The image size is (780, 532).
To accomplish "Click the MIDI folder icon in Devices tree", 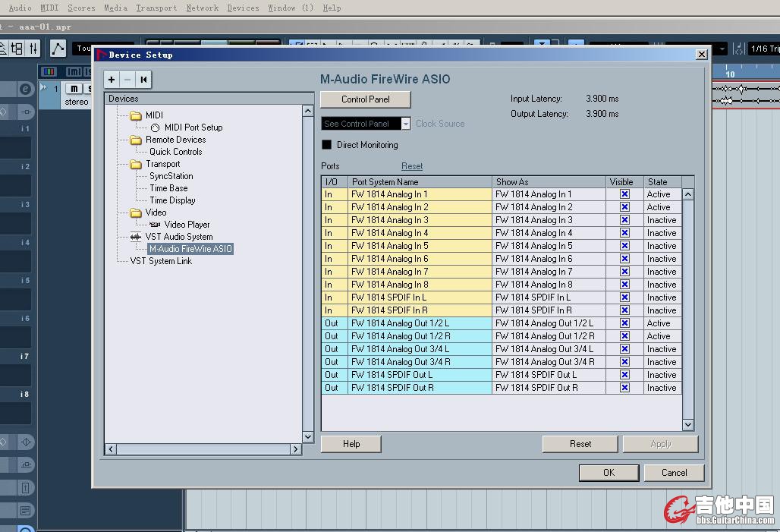I will [136, 115].
